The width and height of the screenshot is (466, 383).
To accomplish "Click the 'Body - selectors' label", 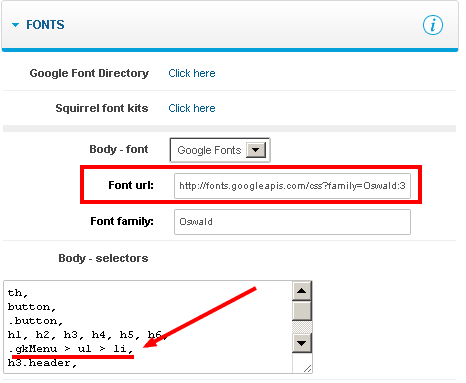I will [x=103, y=258].
